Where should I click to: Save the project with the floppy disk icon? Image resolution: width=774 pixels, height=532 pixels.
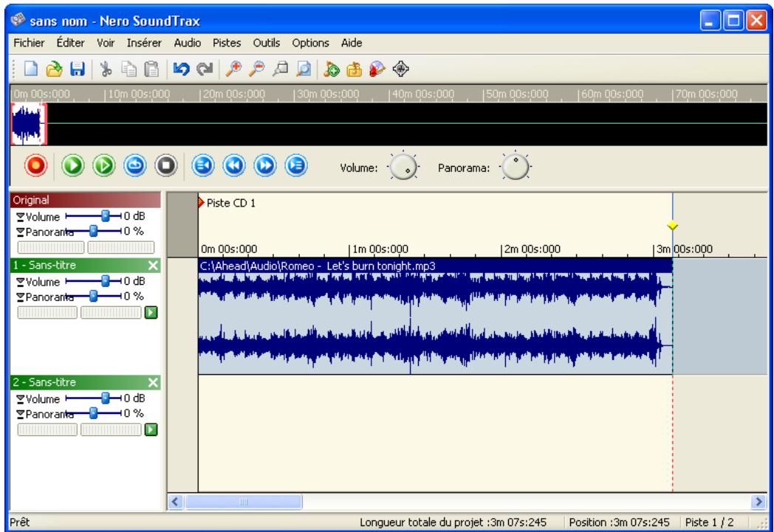pyautogui.click(x=77, y=69)
